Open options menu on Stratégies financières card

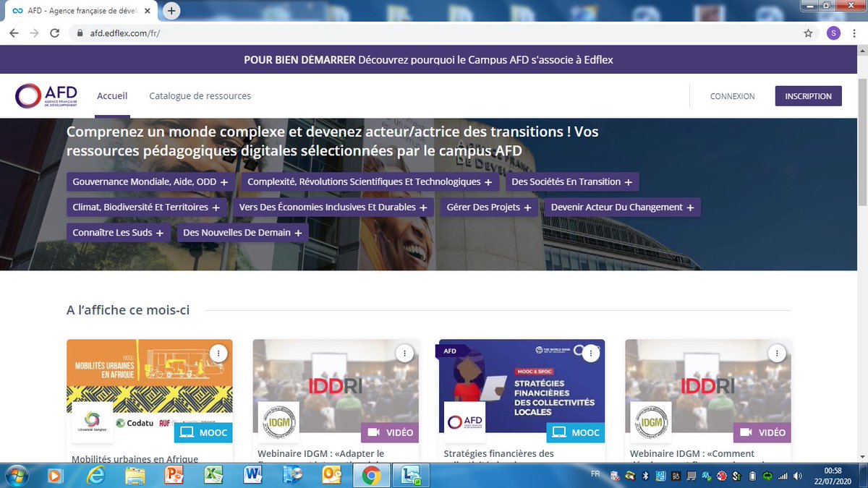point(591,353)
